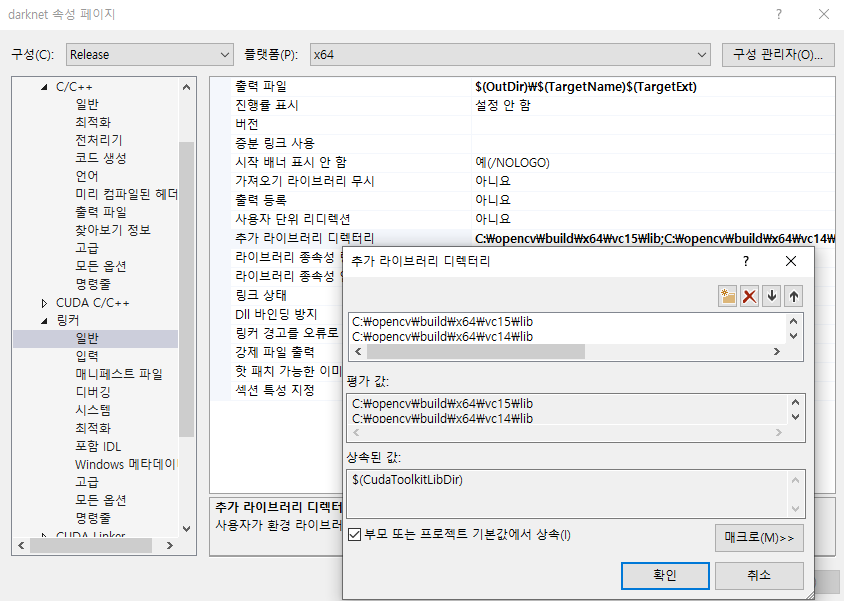The width and height of the screenshot is (844, 601).
Task: Select 시스템 tree item
Action: (x=93, y=410)
